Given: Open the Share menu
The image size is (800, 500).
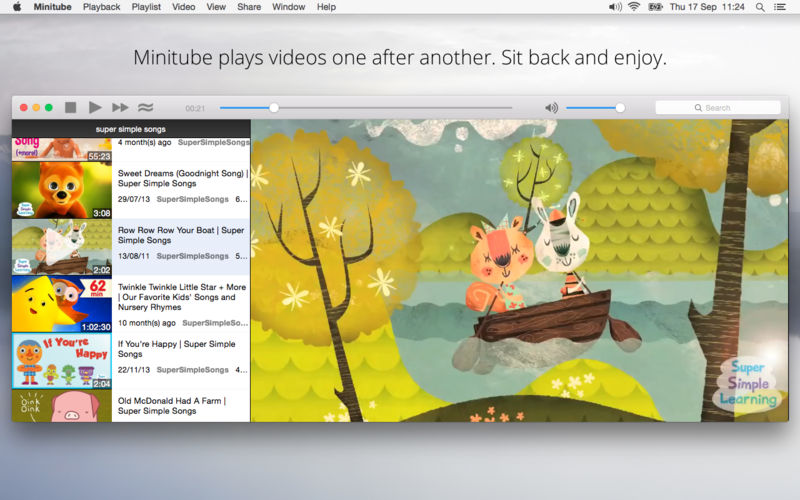Looking at the screenshot, I should (x=249, y=7).
